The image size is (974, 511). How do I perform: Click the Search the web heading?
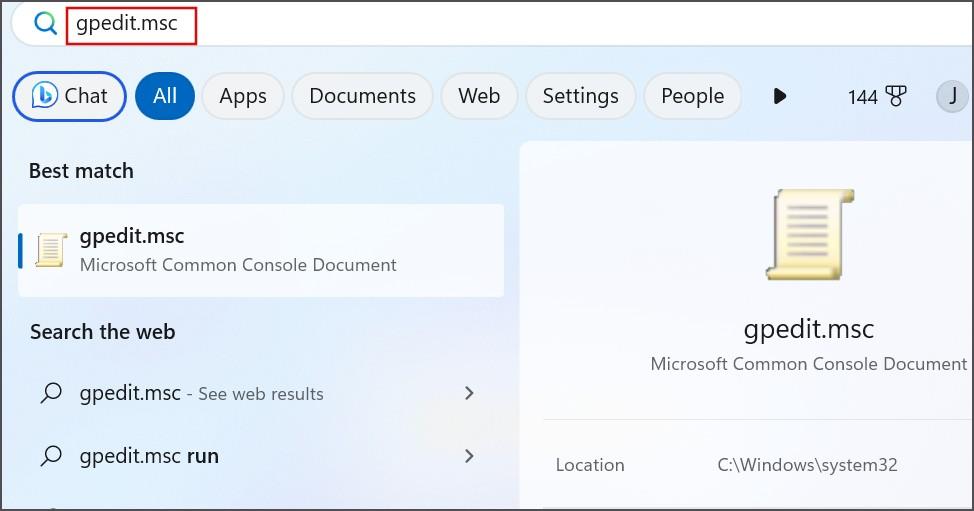click(x=102, y=332)
